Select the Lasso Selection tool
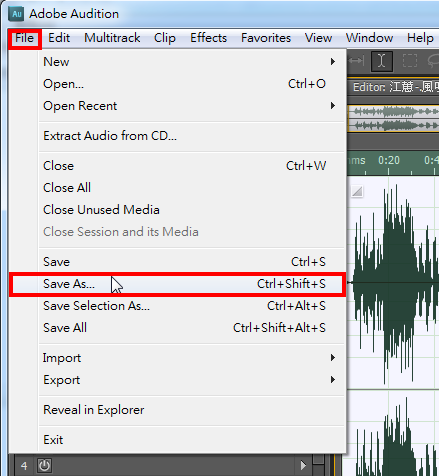The height and width of the screenshot is (476, 439). point(433,61)
